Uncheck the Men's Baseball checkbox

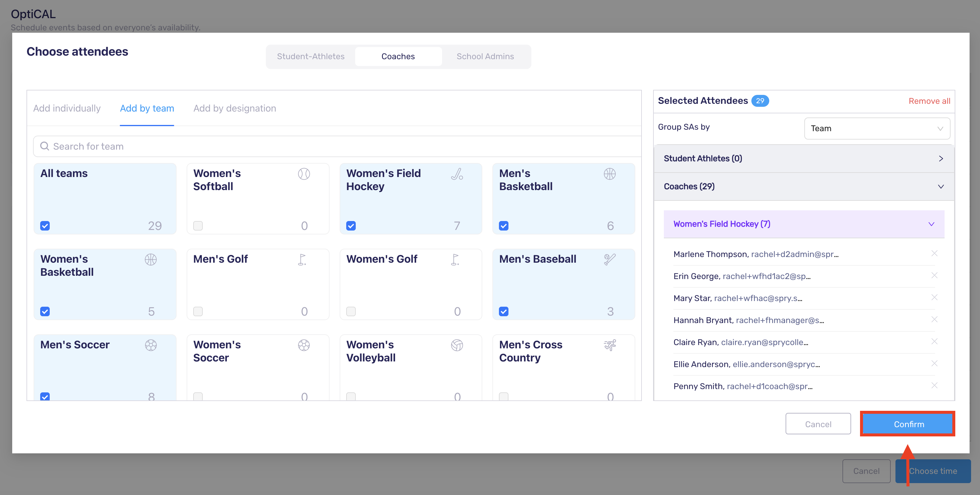coord(504,311)
